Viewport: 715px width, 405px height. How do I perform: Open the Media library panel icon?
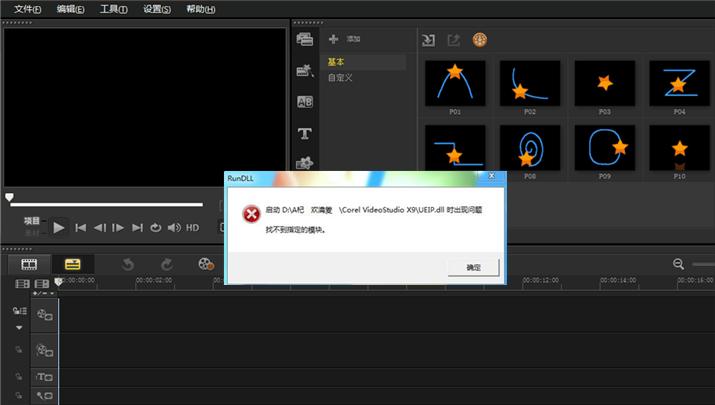click(305, 40)
